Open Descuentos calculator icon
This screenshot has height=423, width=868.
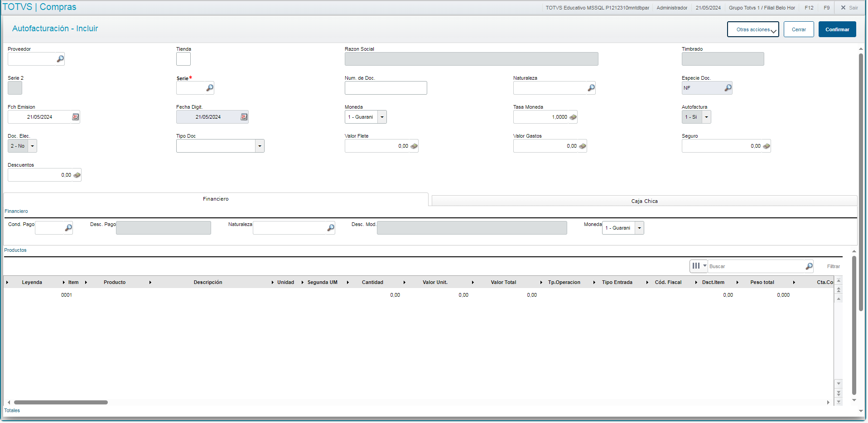tap(77, 175)
